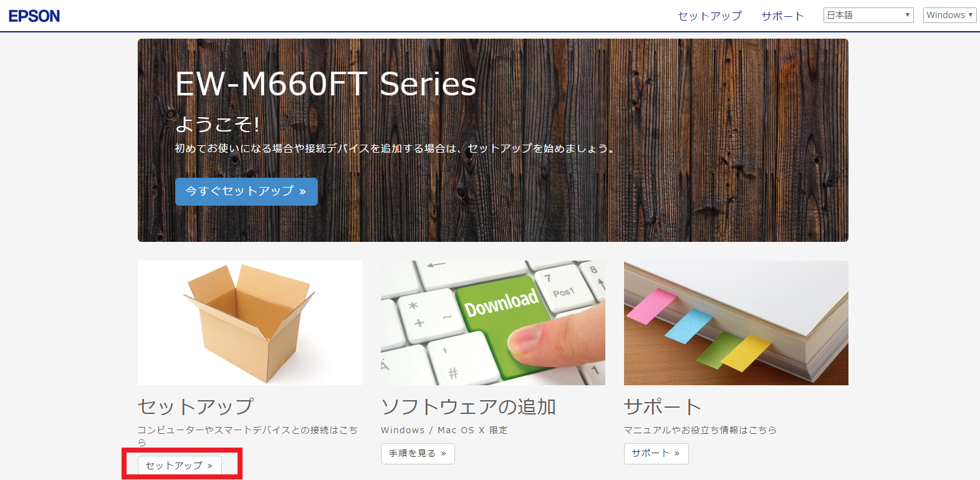Click the bookmarked book image

(736, 323)
